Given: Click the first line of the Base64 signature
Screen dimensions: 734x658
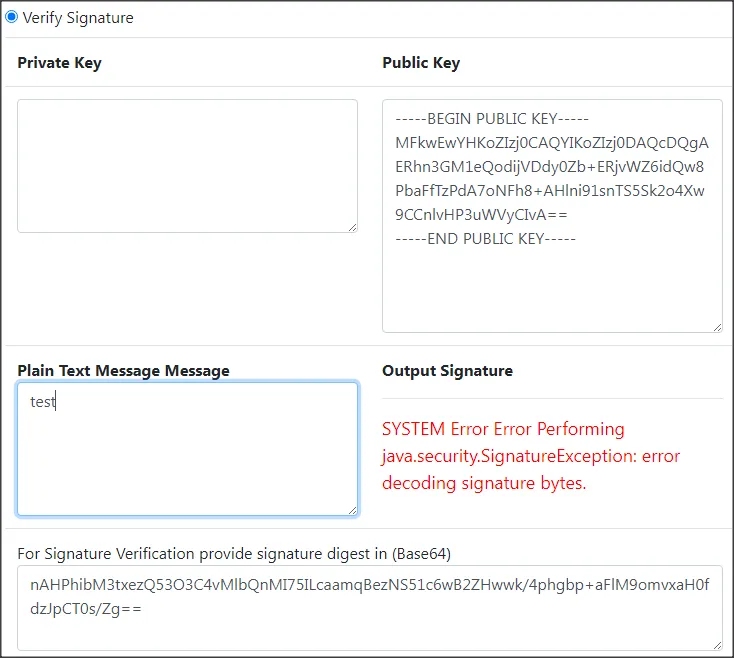Looking at the screenshot, I should 369,584.
